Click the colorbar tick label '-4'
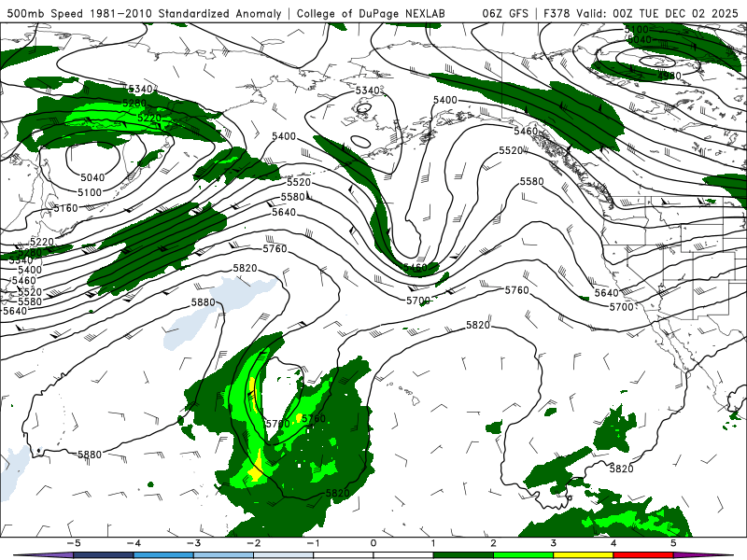The image size is (747, 560). click(134, 543)
